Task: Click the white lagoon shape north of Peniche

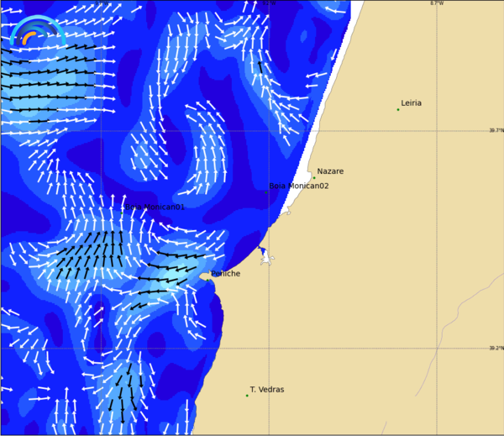Action: (266, 257)
